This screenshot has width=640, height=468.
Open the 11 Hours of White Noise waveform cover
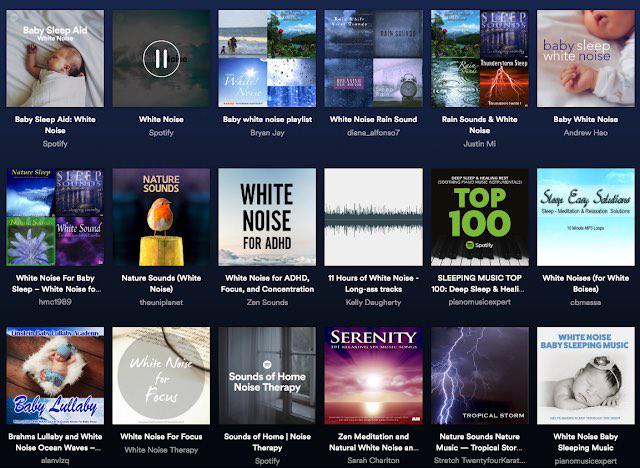click(373, 217)
